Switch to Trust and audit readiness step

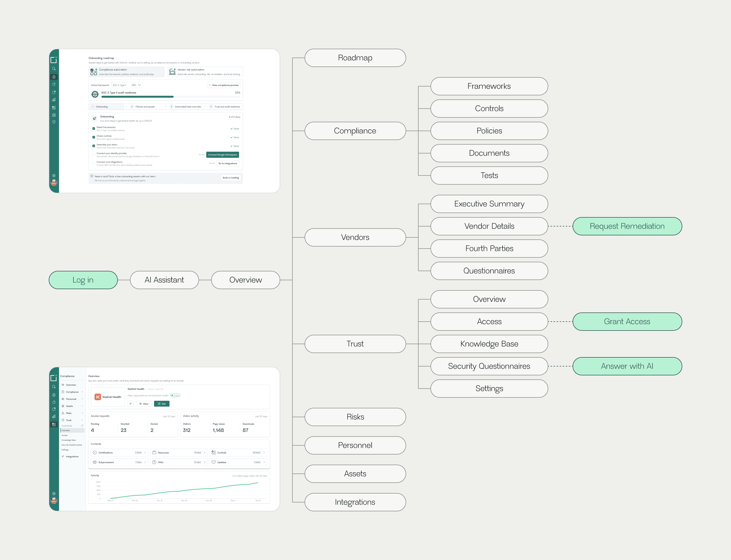(x=225, y=107)
